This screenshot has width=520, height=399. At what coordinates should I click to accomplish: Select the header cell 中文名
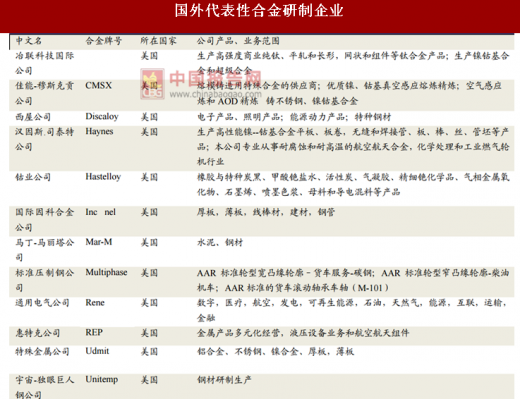(x=29, y=41)
